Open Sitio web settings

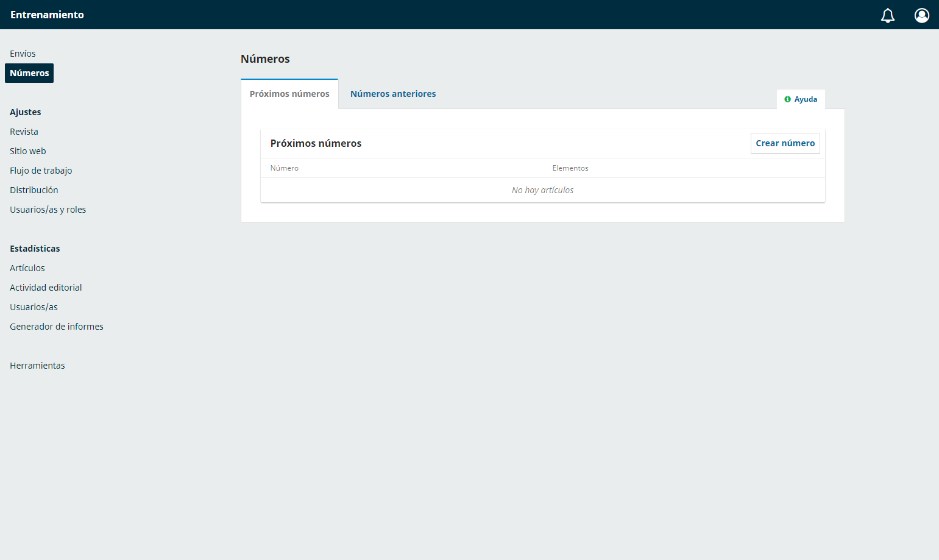click(x=28, y=151)
